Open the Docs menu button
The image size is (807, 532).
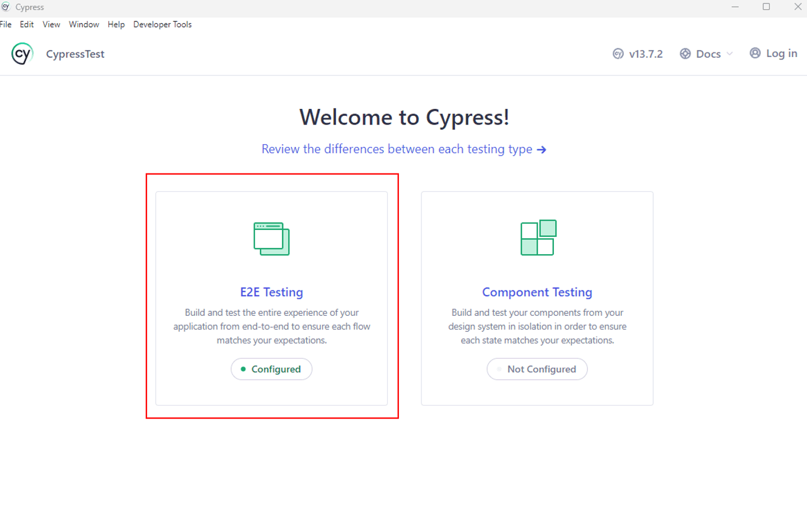pyautogui.click(x=706, y=54)
